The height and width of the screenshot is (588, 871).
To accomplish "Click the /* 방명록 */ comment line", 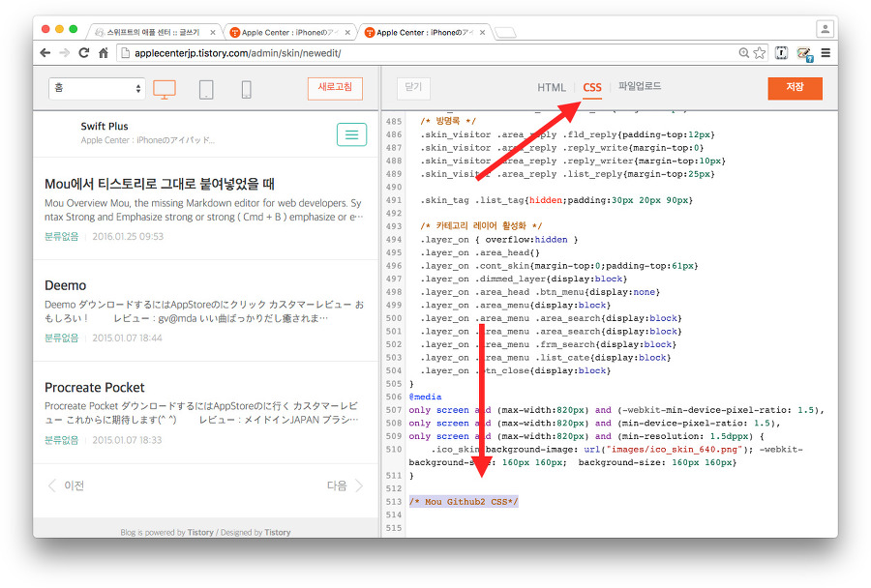I will [x=448, y=121].
